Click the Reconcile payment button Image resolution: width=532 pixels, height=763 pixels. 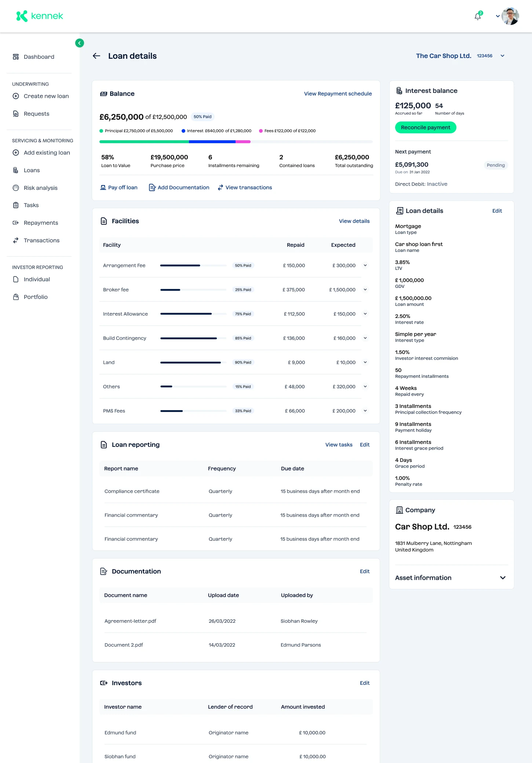point(426,127)
